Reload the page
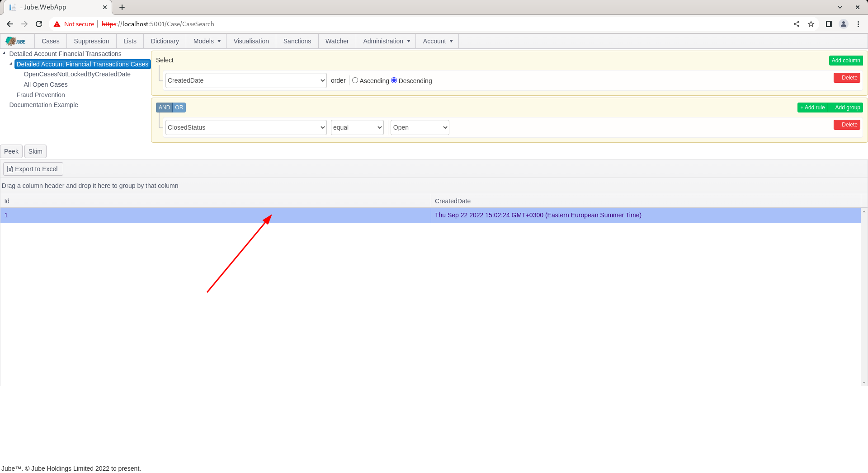 39,24
